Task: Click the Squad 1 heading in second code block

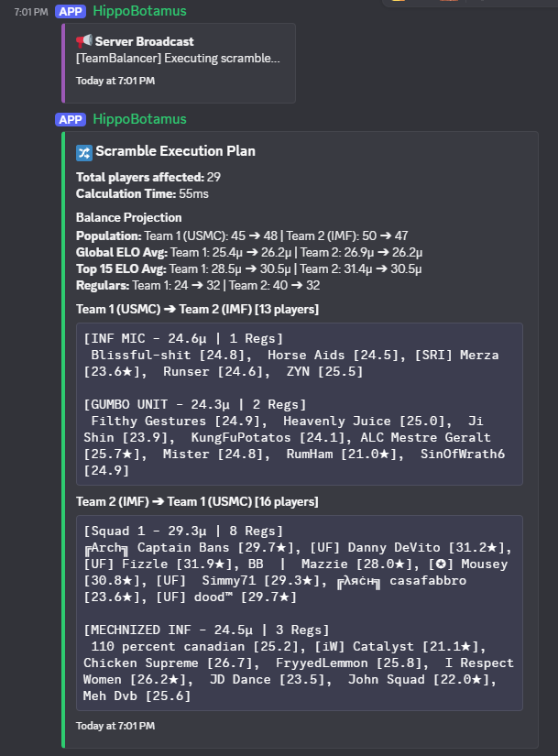Action: [183, 531]
